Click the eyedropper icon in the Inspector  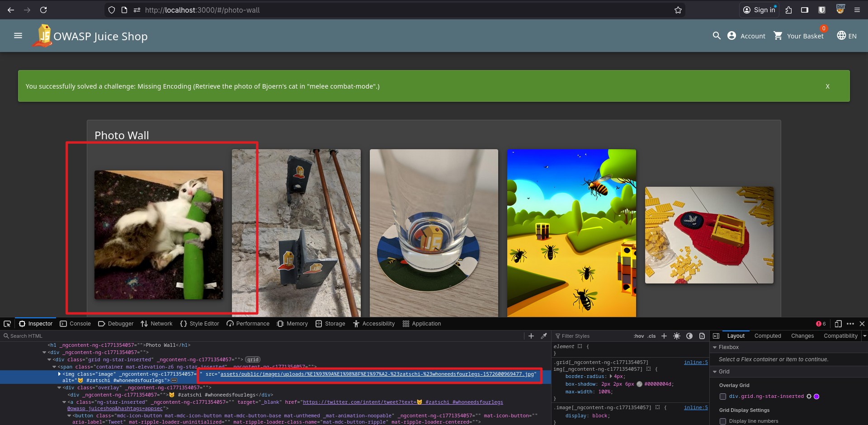pyautogui.click(x=544, y=336)
